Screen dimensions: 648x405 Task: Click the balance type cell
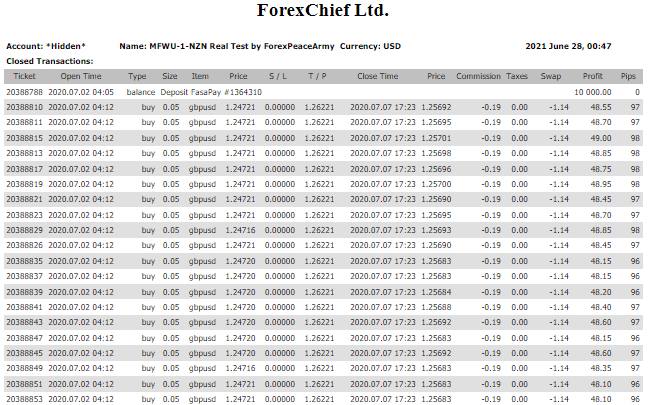click(141, 92)
